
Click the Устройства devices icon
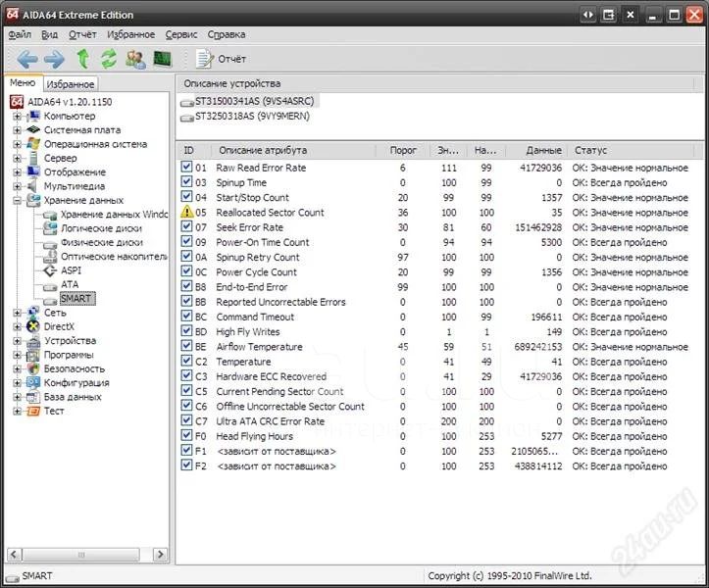pyautogui.click(x=33, y=341)
